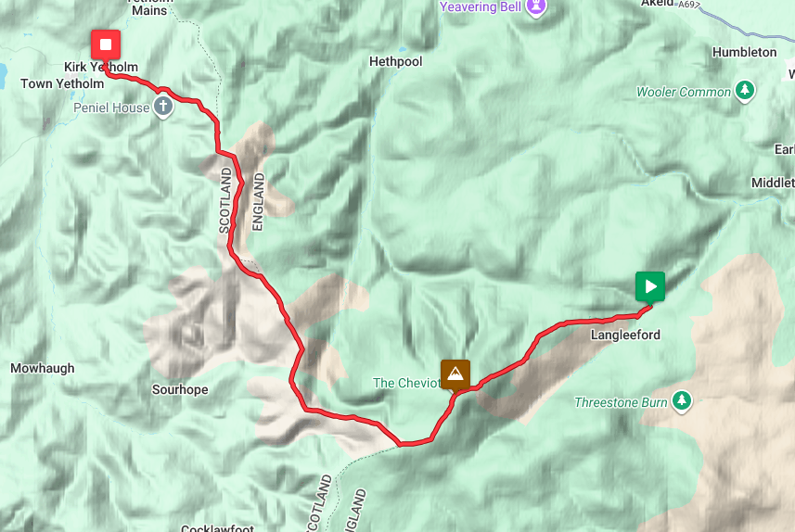Select the Yeavering Bell purple landmark icon
Viewport: 795px width, 532px height.
[x=535, y=7]
